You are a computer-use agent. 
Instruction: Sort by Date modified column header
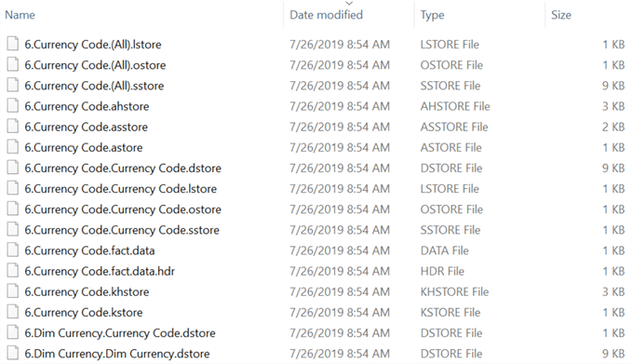pyautogui.click(x=326, y=15)
